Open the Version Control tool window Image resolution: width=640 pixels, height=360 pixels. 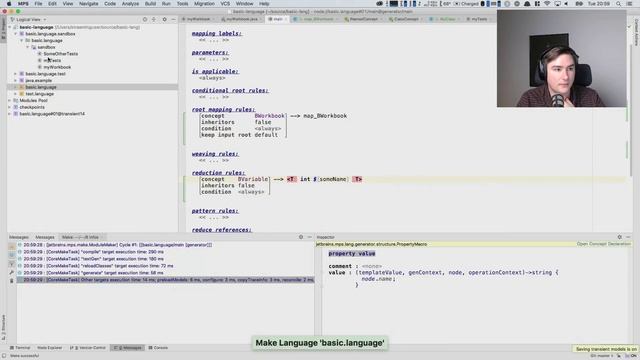click(88, 348)
